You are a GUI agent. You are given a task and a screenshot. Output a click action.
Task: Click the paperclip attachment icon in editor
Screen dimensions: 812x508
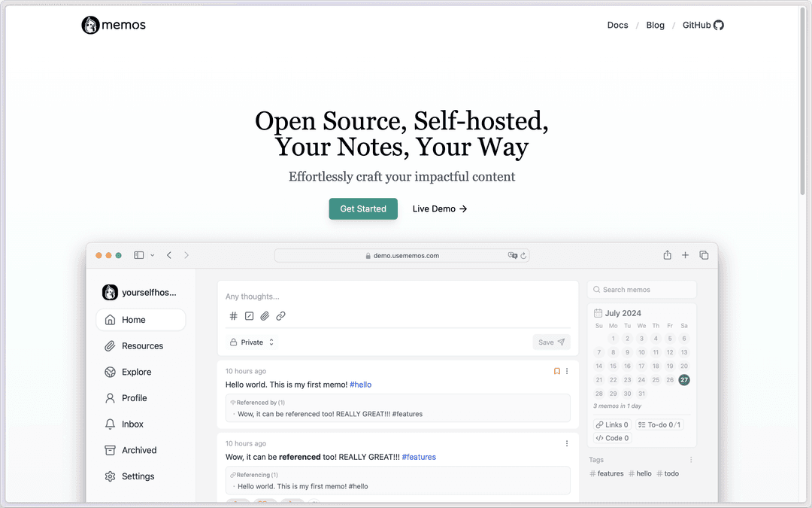pos(265,316)
